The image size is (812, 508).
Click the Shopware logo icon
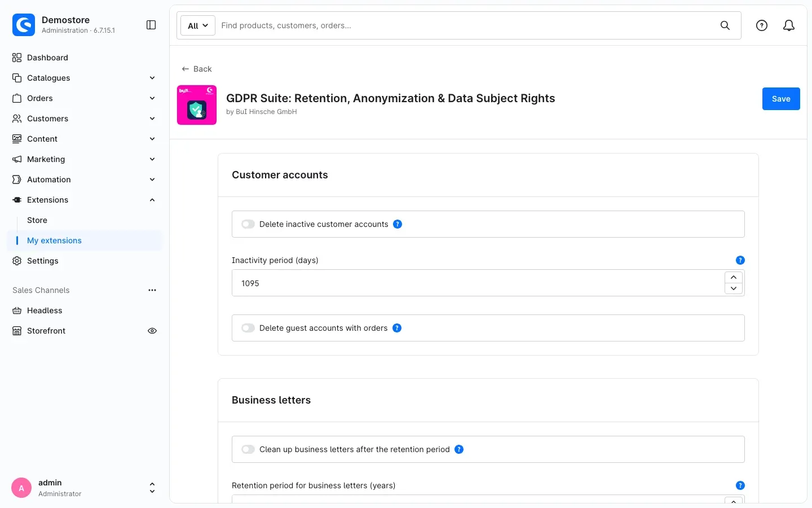24,25
